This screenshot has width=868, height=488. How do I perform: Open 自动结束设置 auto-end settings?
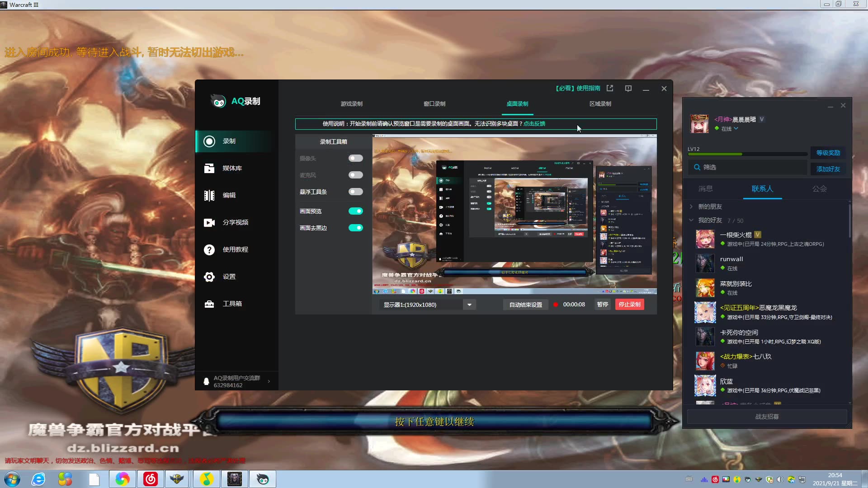click(x=525, y=305)
